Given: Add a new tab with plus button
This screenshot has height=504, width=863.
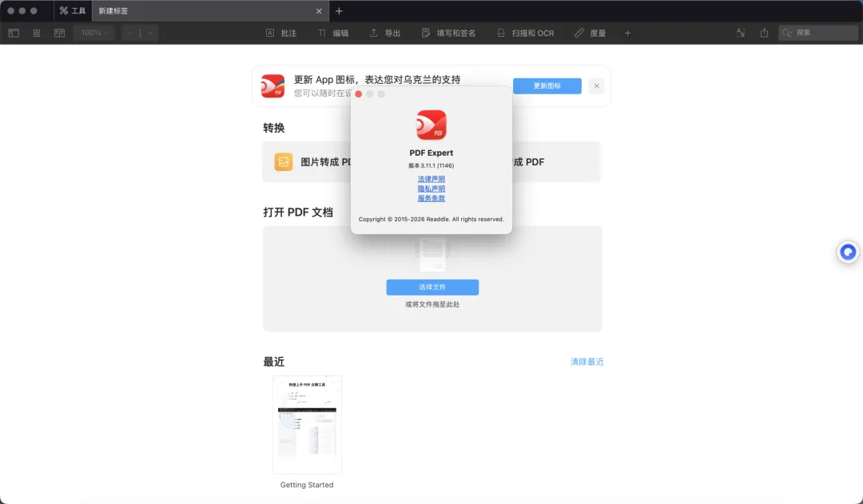Looking at the screenshot, I should tap(339, 11).
